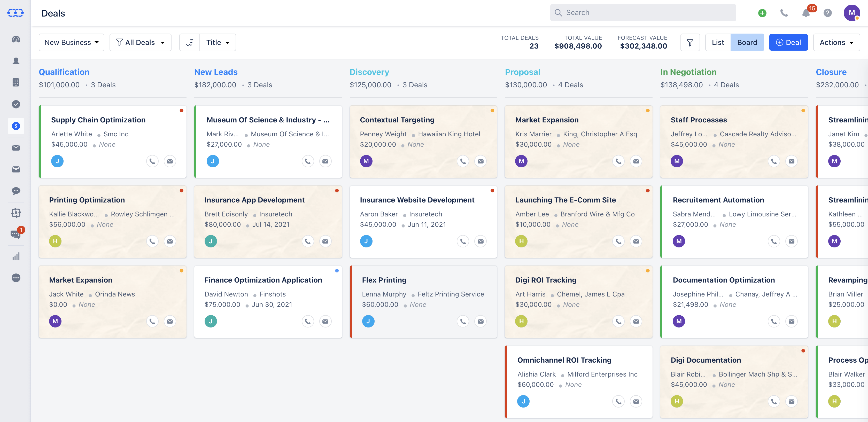The image size is (868, 422).
Task: Open Contacts person icon in sidebar
Action: (x=16, y=61)
